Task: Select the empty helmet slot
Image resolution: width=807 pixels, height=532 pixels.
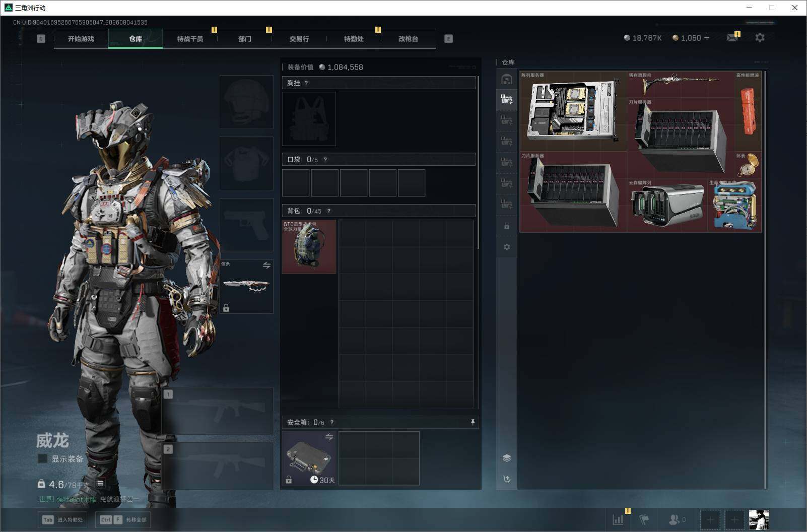Action: (246, 102)
